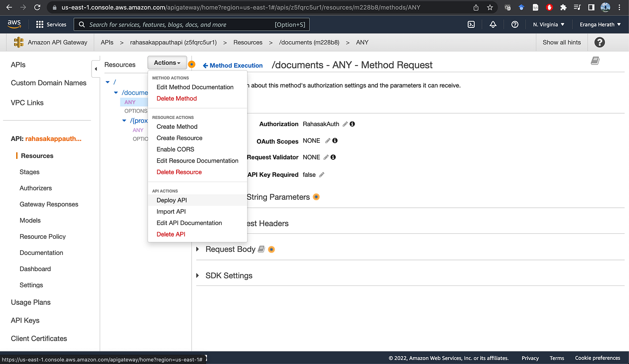629x364 pixels.
Task: Open the Actions dropdown
Action: (167, 63)
